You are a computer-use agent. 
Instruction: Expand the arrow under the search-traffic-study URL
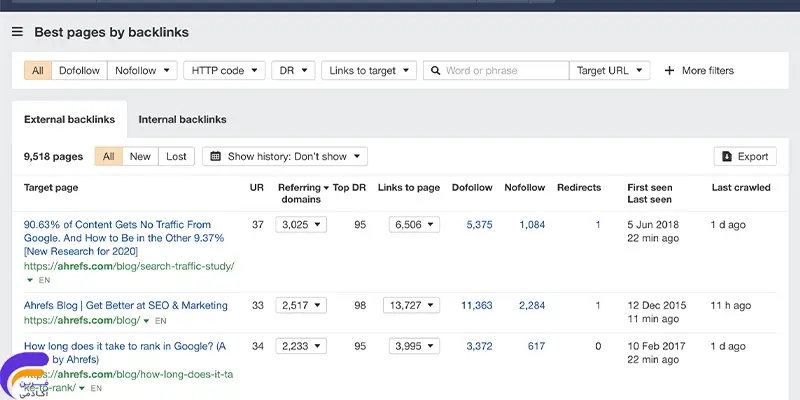pyautogui.click(x=30, y=281)
